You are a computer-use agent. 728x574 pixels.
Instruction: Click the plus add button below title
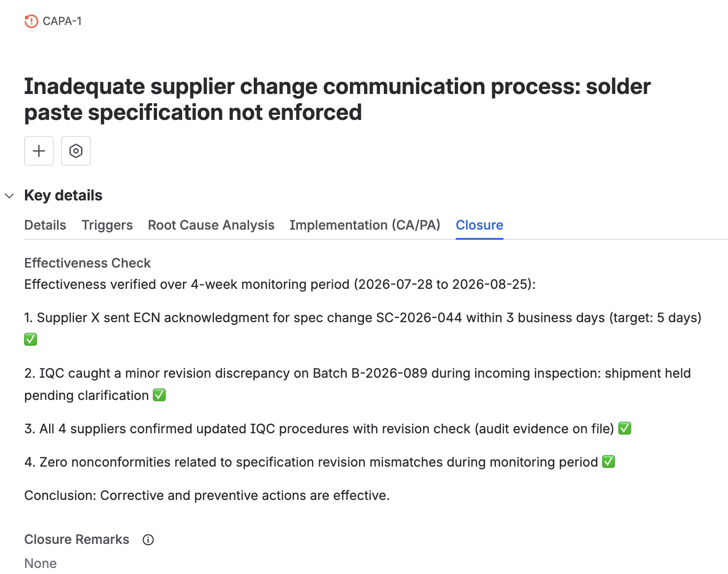pos(39,151)
